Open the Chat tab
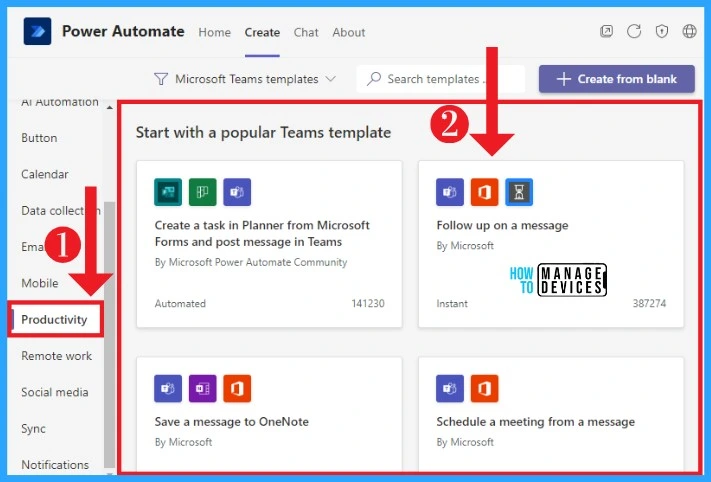Image resolution: width=711 pixels, height=482 pixels. point(306,32)
